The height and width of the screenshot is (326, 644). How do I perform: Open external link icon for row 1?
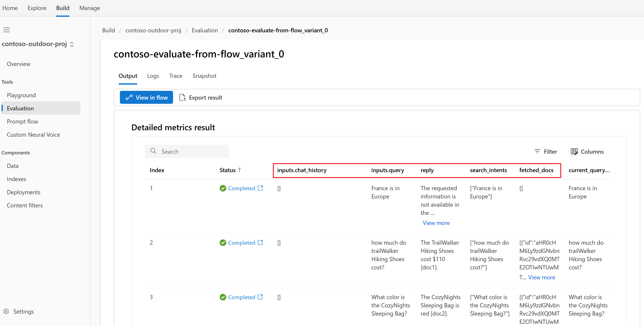(x=260, y=188)
